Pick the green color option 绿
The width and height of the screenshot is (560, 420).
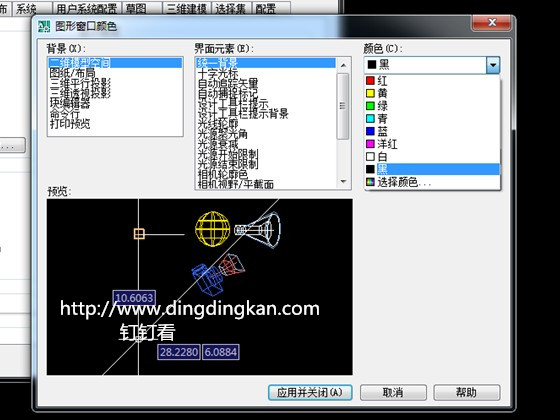coord(432,106)
